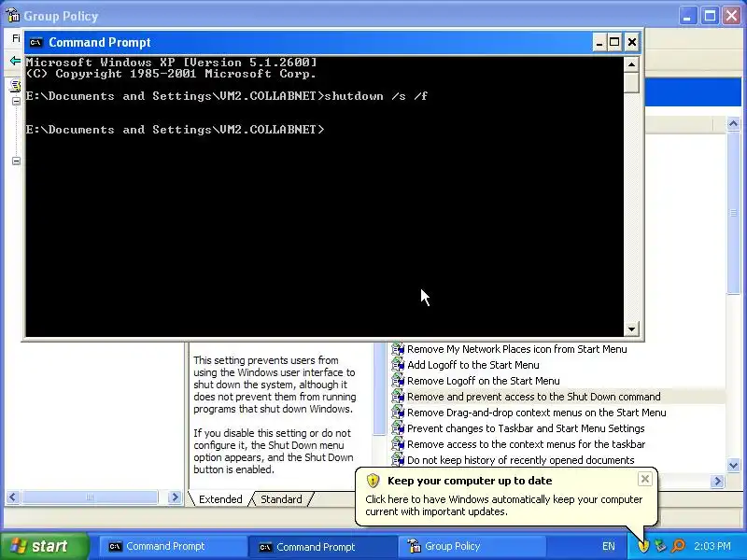The width and height of the screenshot is (747, 560).
Task: Maximize the Group Policy window
Action: pyautogui.click(x=710, y=16)
